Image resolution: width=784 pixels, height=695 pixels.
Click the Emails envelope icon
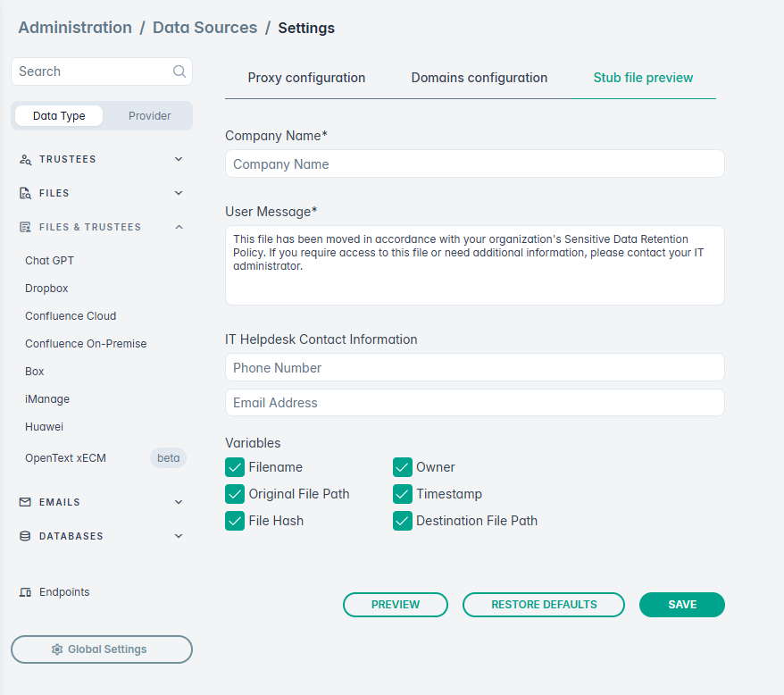pyautogui.click(x=25, y=502)
